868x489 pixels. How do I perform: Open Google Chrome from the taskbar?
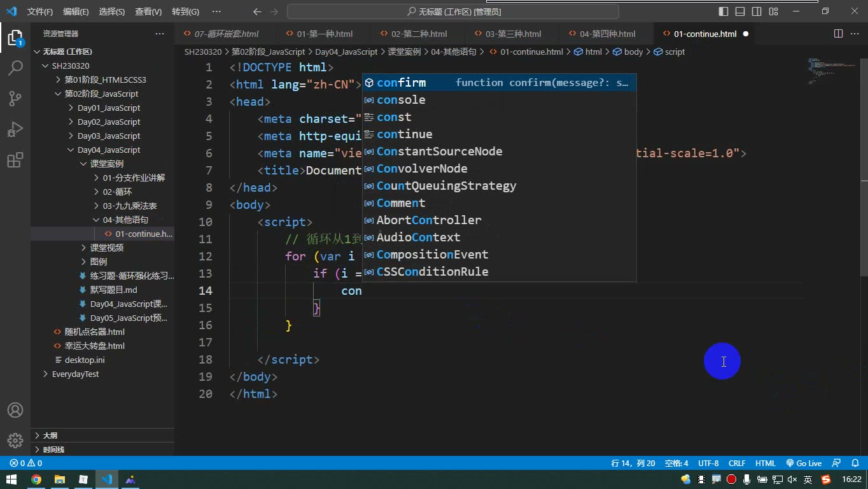[x=36, y=479]
